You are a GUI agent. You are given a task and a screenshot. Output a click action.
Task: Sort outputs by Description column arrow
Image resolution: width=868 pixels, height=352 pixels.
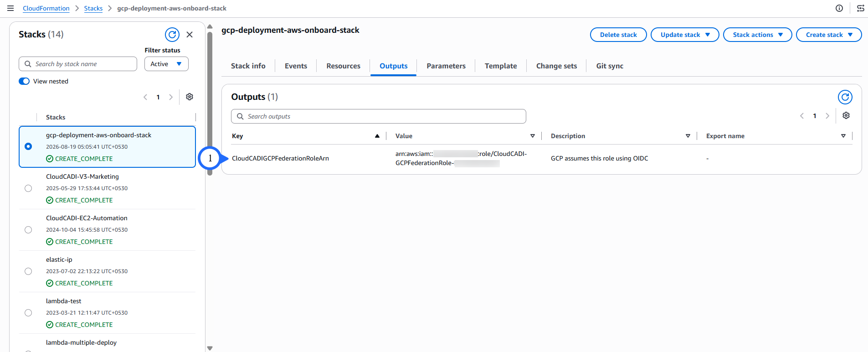[x=688, y=136]
